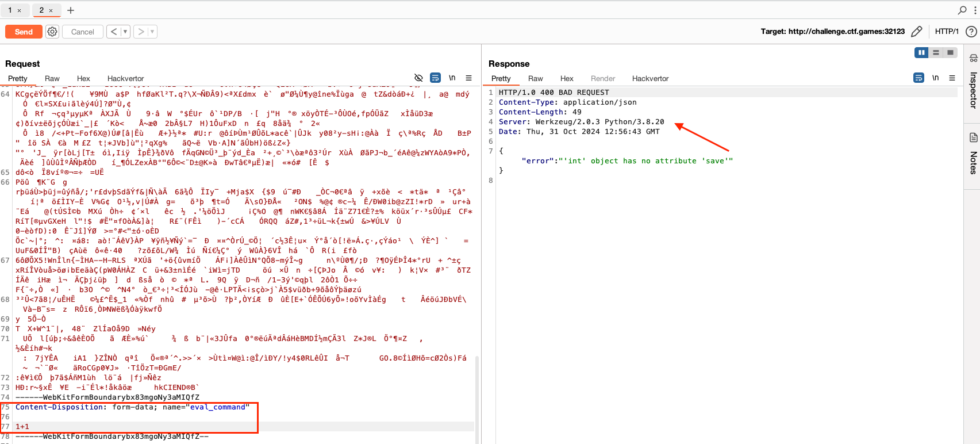This screenshot has height=444, width=980.
Task: Select the Response Pretty view tab
Action: [501, 78]
